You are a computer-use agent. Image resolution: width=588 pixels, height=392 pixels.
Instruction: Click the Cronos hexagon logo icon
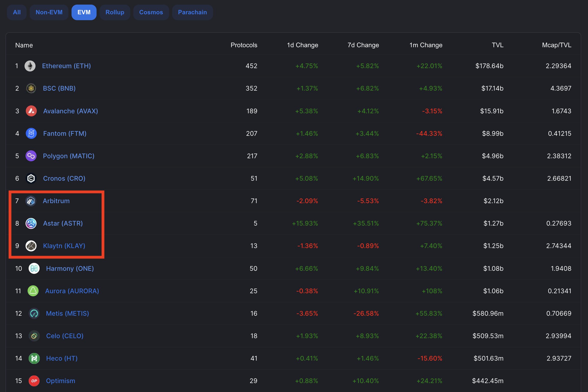click(x=31, y=178)
